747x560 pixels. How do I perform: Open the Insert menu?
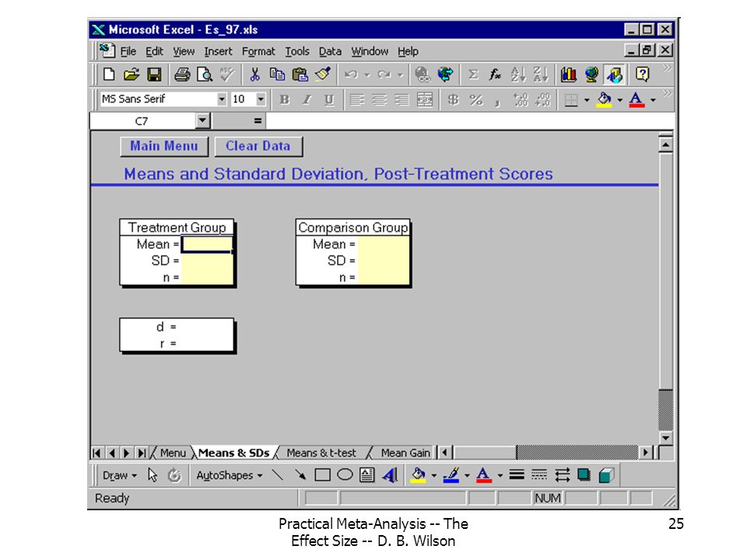pyautogui.click(x=218, y=51)
